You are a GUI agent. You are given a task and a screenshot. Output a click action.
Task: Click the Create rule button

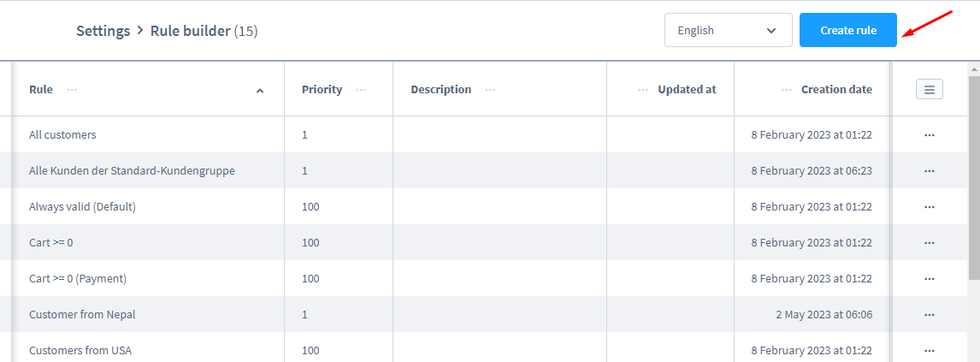tap(847, 31)
